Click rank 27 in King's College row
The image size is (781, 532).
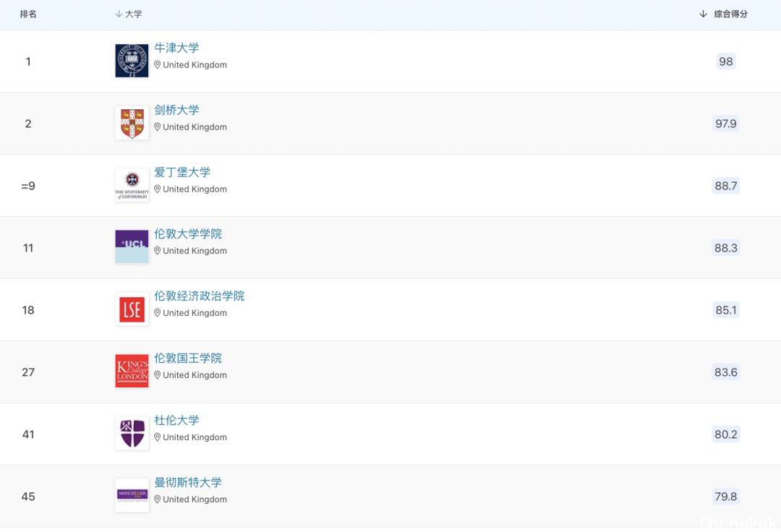(x=28, y=372)
